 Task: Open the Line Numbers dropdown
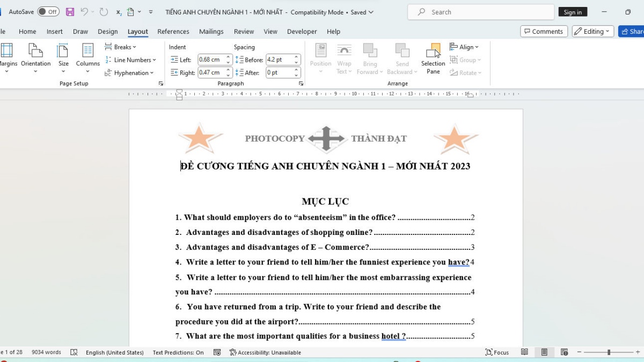pos(131,60)
